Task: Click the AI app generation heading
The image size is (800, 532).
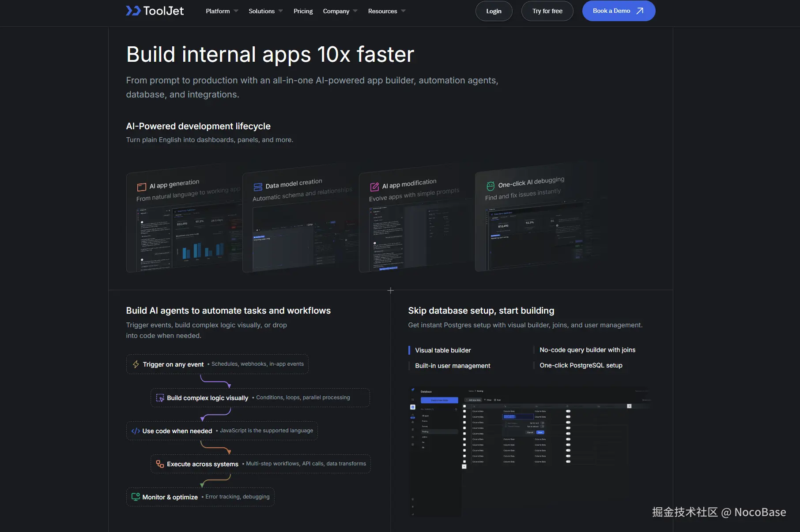Action: [x=174, y=184]
